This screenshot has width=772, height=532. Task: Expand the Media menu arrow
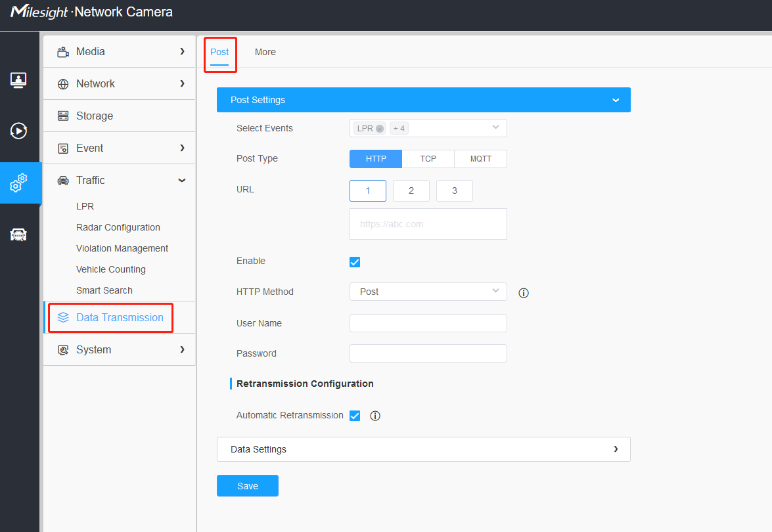point(182,52)
